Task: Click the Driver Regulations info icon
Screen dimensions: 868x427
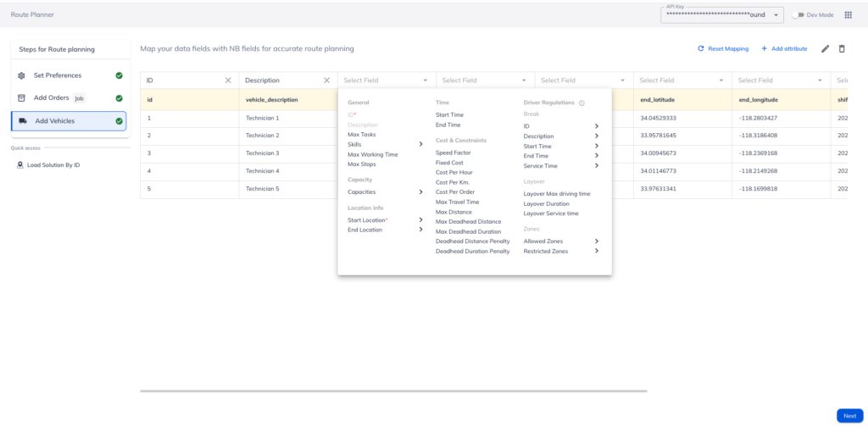Action: click(x=582, y=103)
